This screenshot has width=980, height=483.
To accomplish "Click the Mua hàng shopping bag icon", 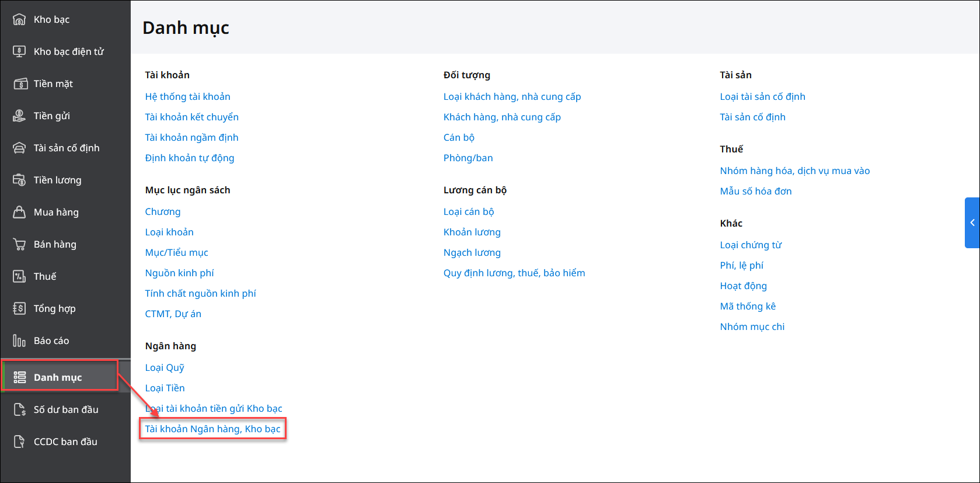I will (19, 212).
